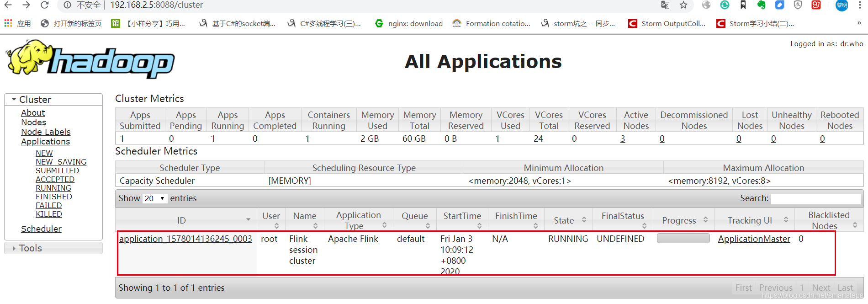Sort the table by User column

point(271,220)
